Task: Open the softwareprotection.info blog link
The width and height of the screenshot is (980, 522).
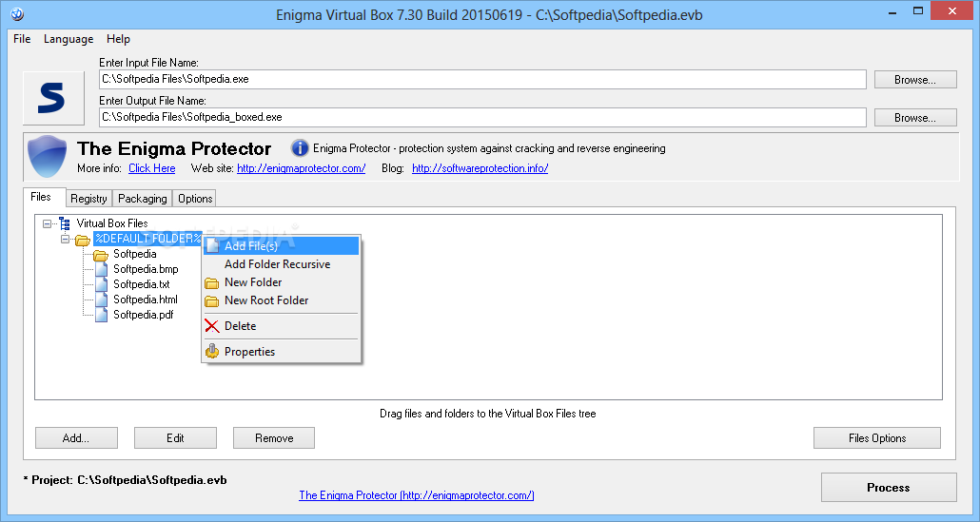Action: click(x=480, y=168)
